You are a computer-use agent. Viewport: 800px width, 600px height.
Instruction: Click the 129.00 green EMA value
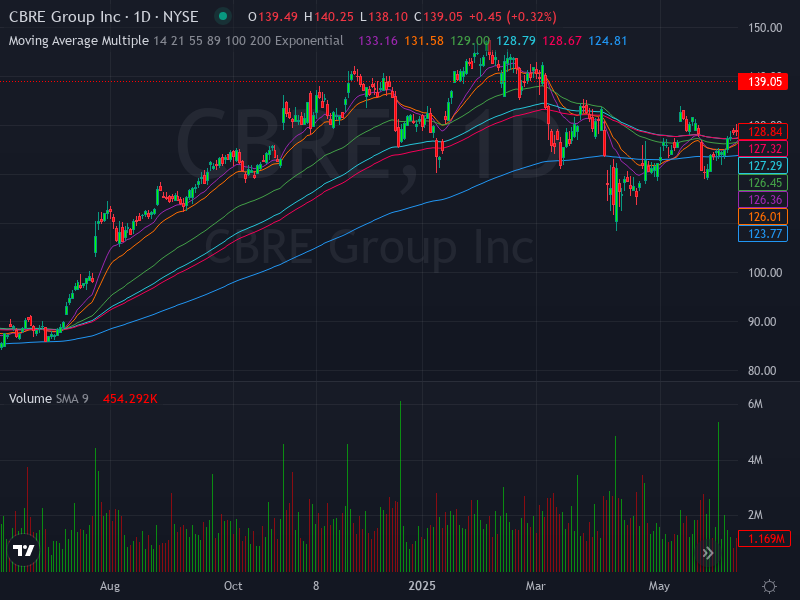470,41
